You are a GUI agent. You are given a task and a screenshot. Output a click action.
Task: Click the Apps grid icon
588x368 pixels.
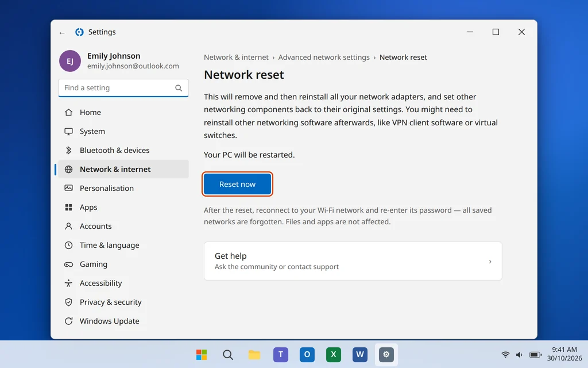pos(68,207)
